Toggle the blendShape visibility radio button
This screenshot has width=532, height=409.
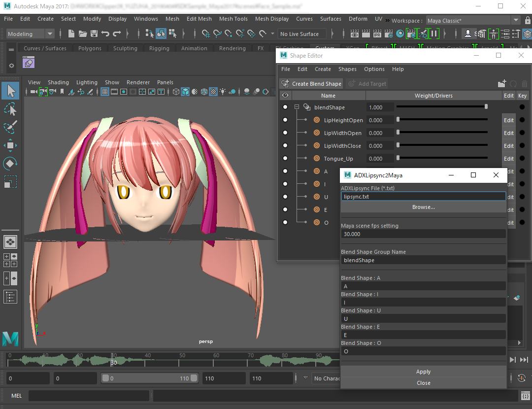tap(285, 107)
